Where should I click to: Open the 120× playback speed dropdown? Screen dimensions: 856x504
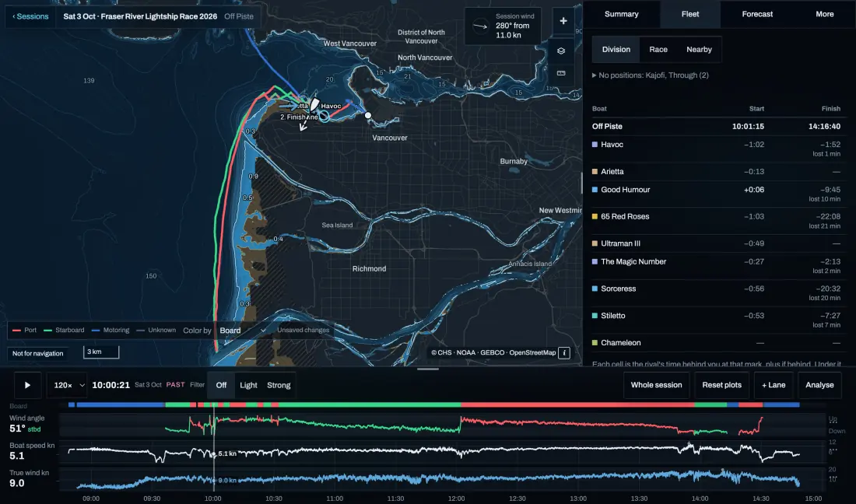68,385
